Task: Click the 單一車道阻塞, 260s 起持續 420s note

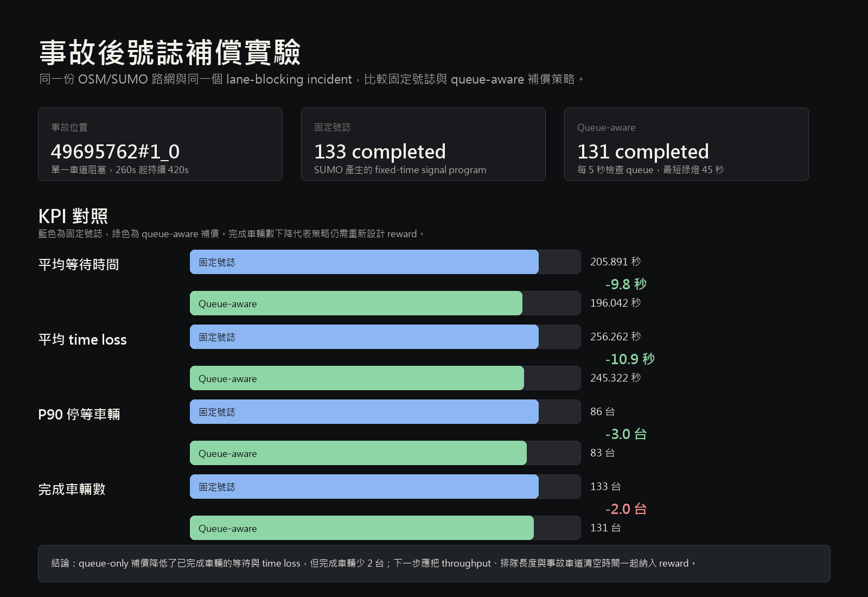Action: coord(120,170)
